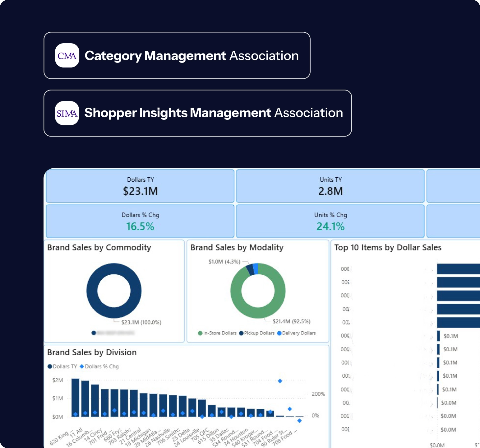This screenshot has height=448, width=480.
Task: Click the SIMA logo icon
Action: coord(66,113)
